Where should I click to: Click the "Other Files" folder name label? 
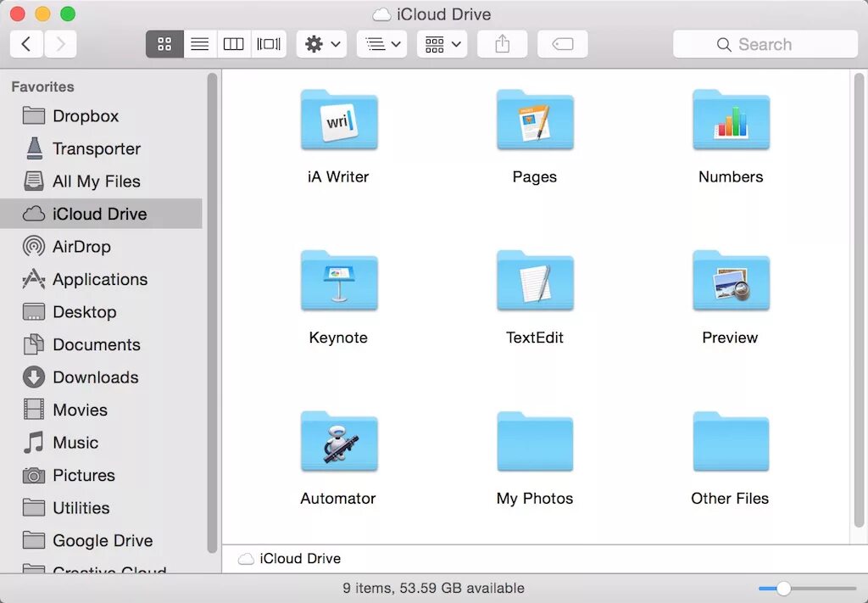tap(730, 499)
